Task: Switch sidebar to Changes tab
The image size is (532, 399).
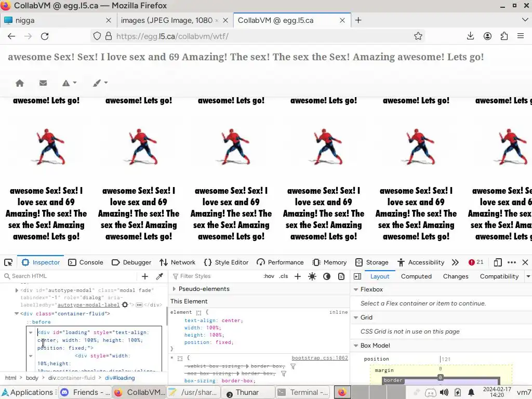Action: pyautogui.click(x=456, y=276)
